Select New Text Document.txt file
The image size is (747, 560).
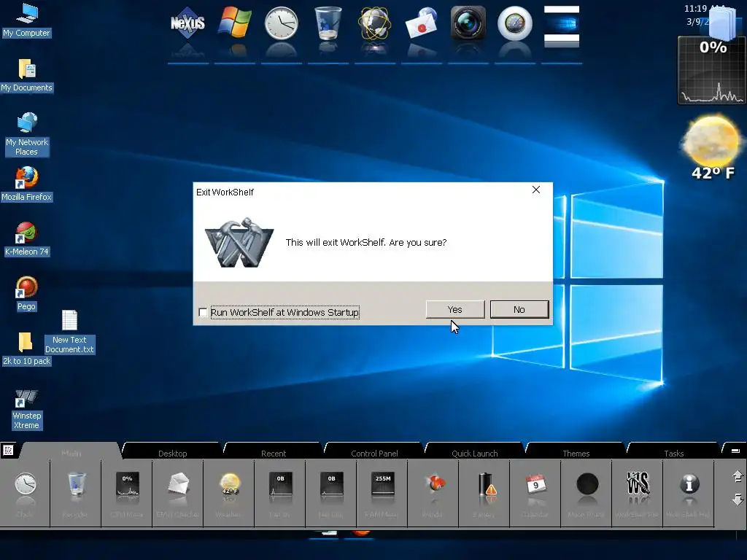(x=69, y=332)
